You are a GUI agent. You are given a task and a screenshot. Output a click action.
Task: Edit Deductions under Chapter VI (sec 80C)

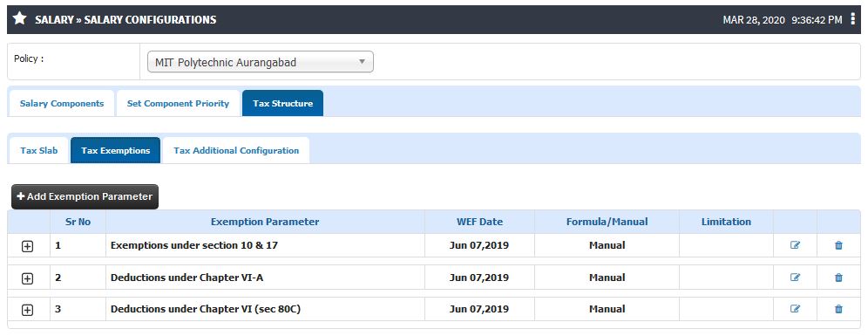tap(795, 309)
